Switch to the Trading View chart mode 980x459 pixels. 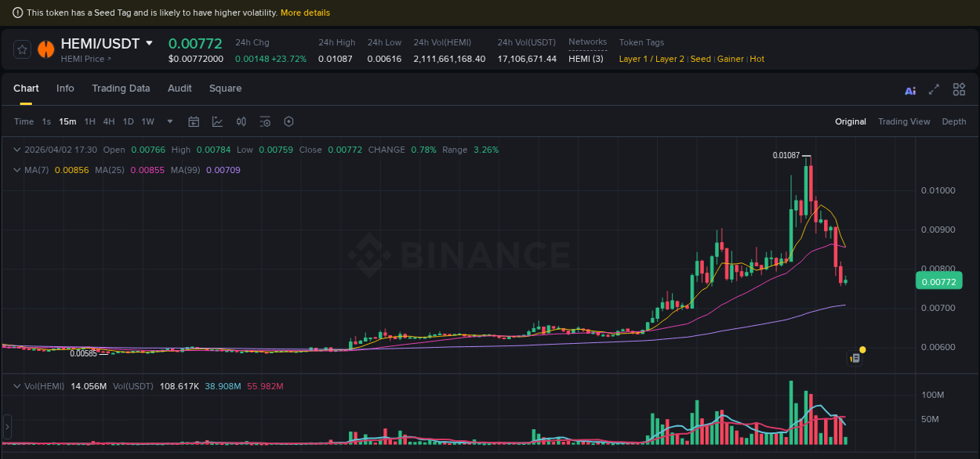904,121
